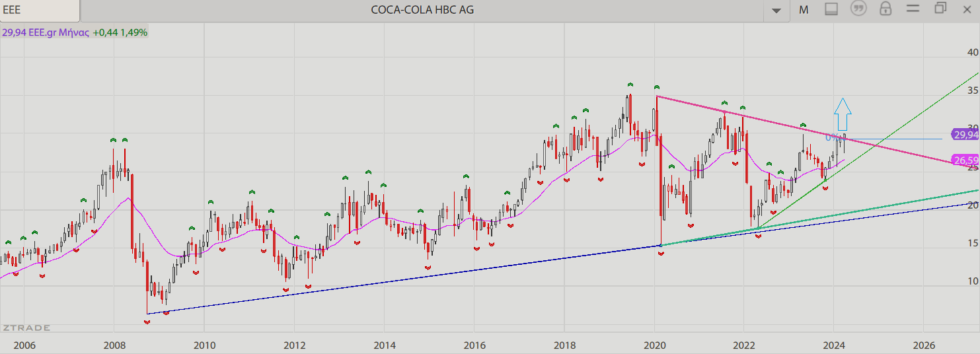Click the COCA-COLA HBC AG title text
Viewport: 980px width, 354px height.
point(422,10)
